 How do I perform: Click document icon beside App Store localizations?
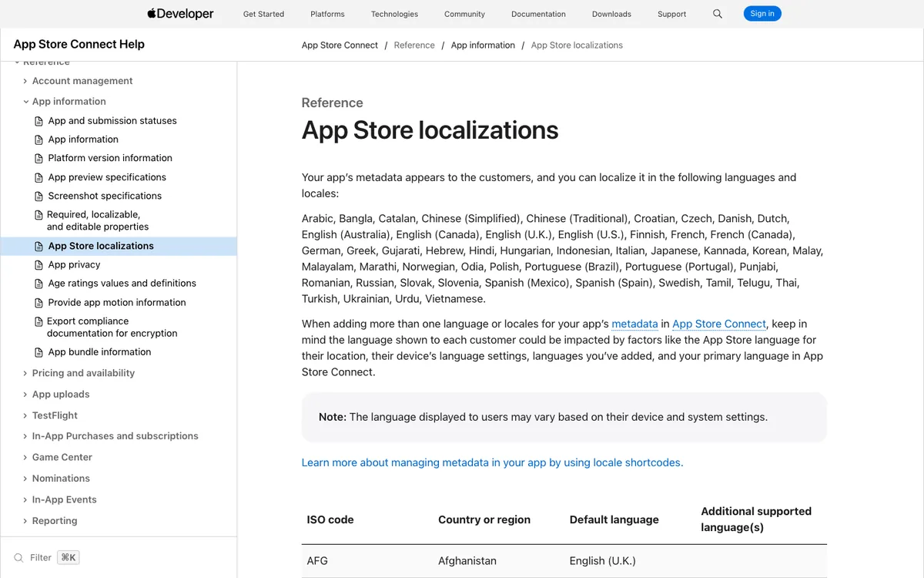coord(39,246)
